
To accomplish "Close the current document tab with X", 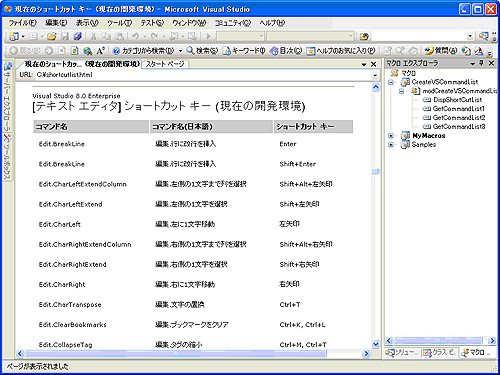I will [374, 64].
